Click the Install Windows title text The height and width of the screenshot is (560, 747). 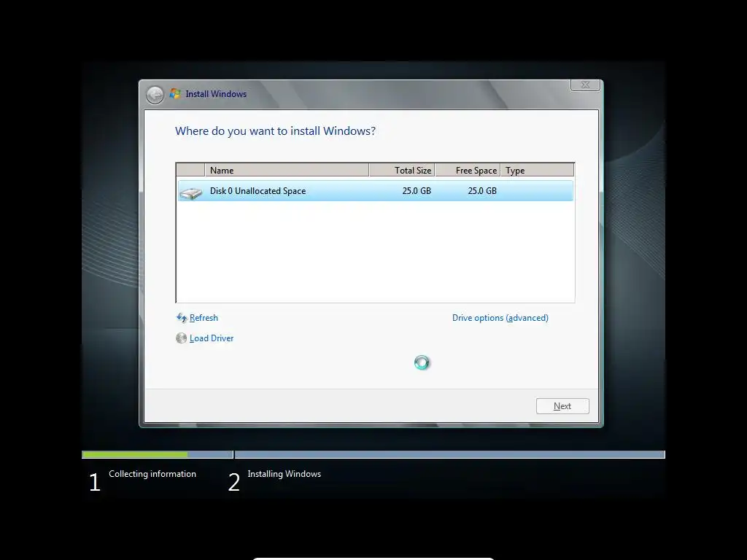[216, 94]
